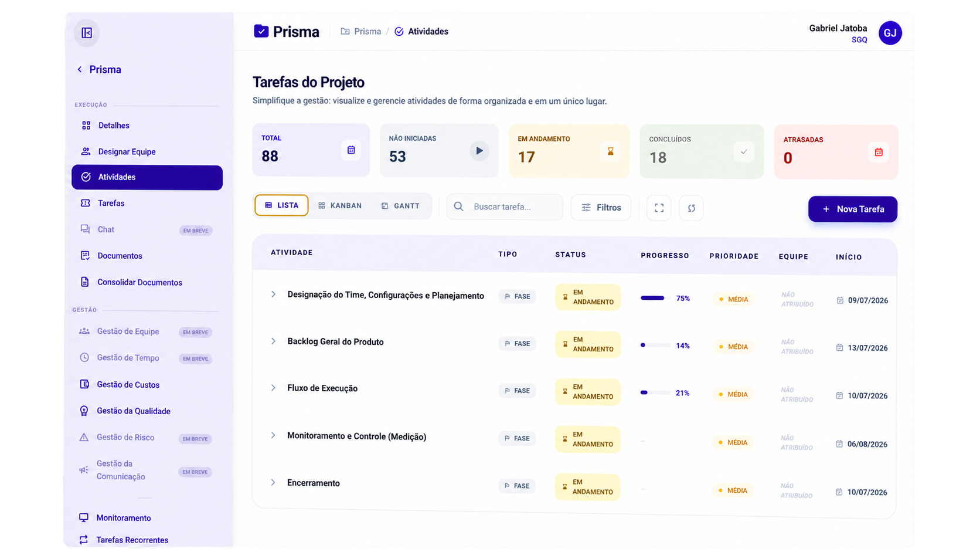Expand the Designação do Time row
Screen dimensions: 980x552
click(273, 294)
